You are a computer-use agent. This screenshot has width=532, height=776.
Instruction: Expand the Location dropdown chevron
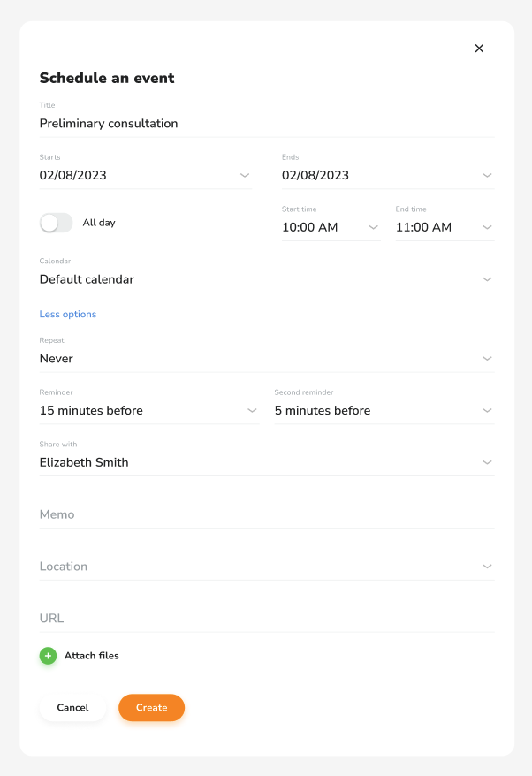487,567
